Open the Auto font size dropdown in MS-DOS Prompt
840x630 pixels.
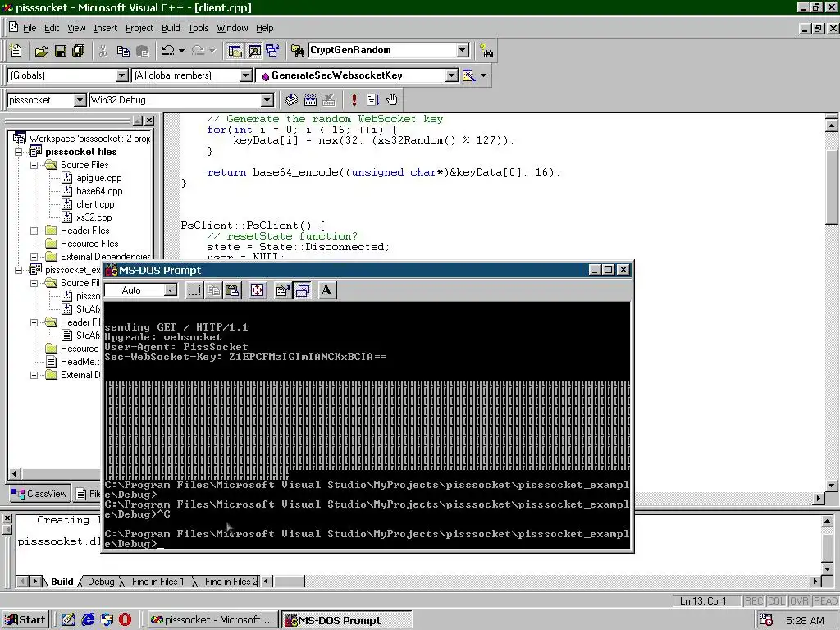point(171,290)
